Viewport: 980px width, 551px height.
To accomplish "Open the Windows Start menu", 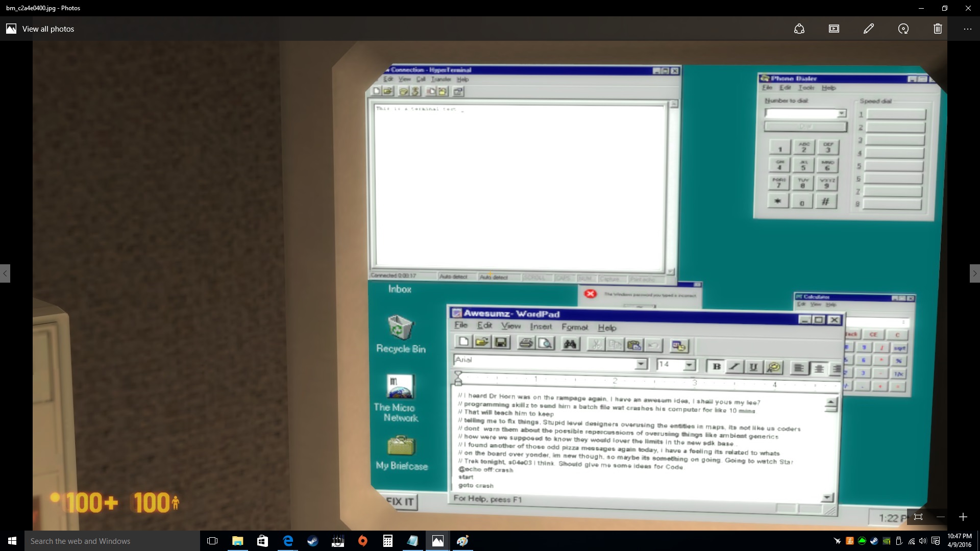I will 12,541.
